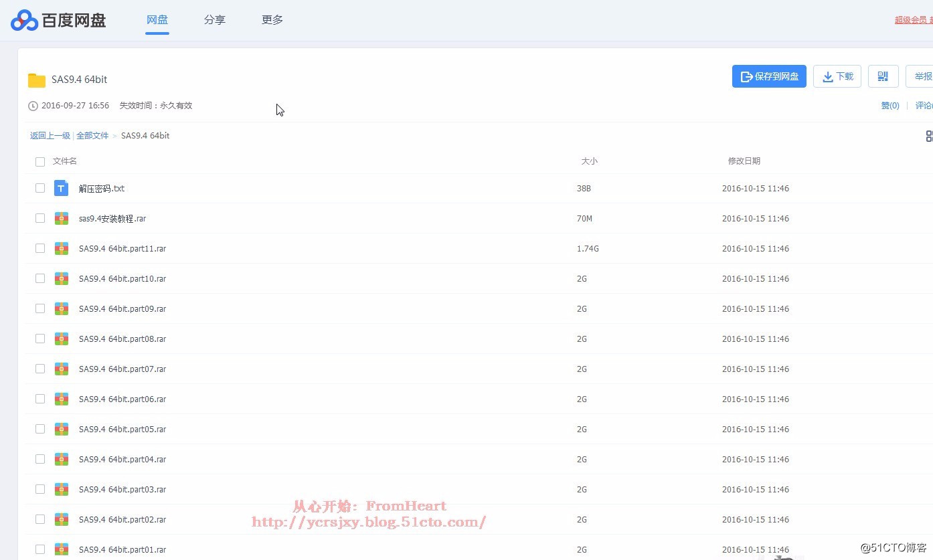Select checkbox of SAS9.4 64bit.part08.rar
Viewport: 933px width, 560px height.
click(x=40, y=339)
